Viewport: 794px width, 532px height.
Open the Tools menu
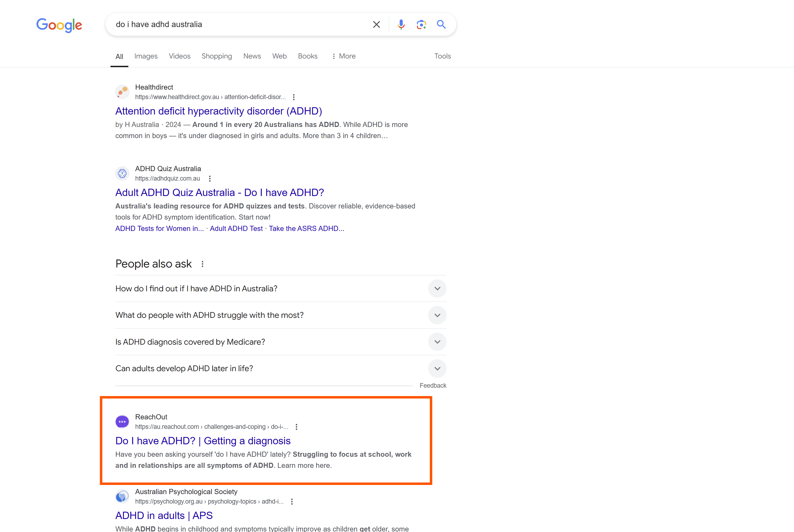pyautogui.click(x=442, y=56)
